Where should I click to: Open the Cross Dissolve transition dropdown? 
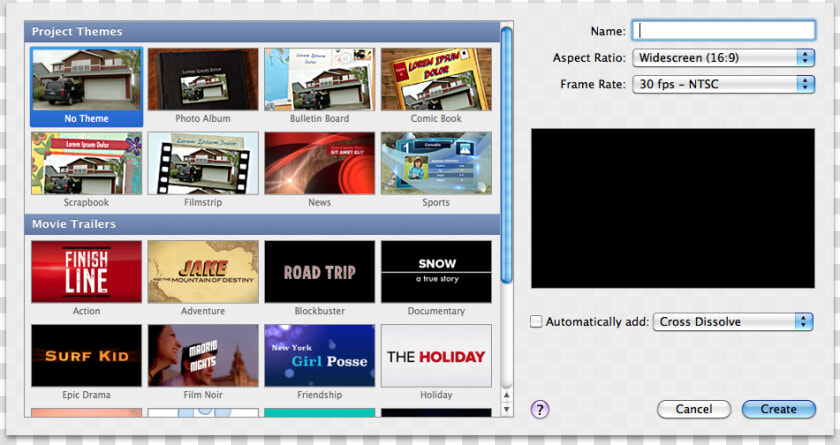tap(733, 322)
